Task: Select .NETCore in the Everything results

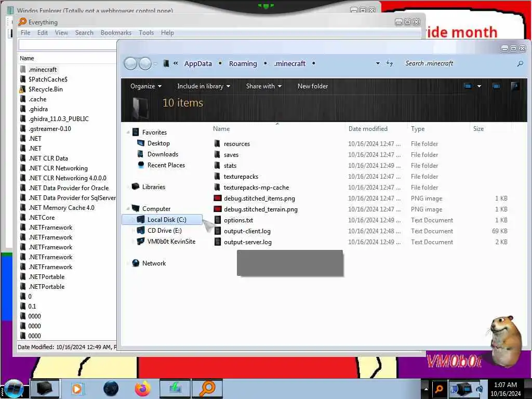Action: (x=42, y=218)
